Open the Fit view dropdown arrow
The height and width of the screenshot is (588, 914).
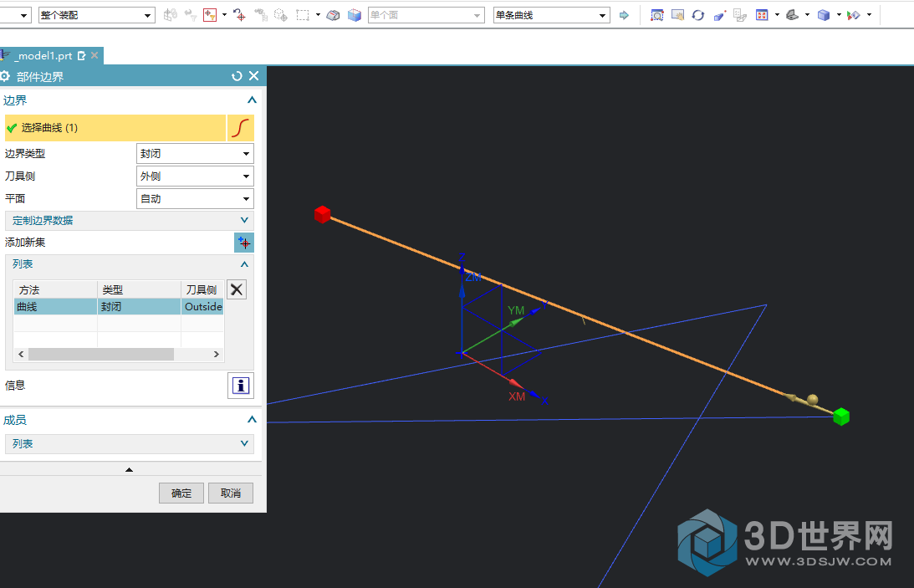coord(777,15)
